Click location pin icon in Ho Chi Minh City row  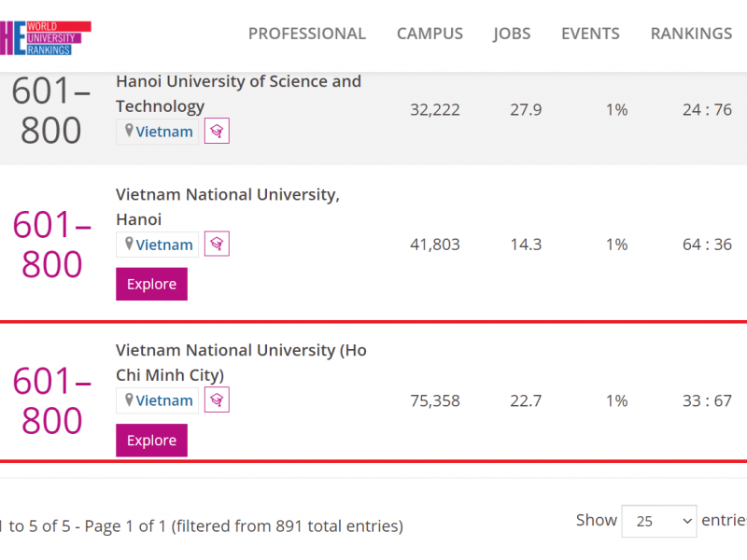[129, 400]
